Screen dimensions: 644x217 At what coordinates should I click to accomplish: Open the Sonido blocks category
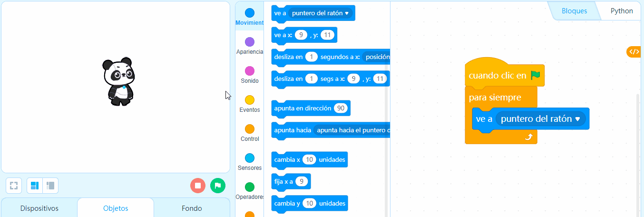(249, 75)
